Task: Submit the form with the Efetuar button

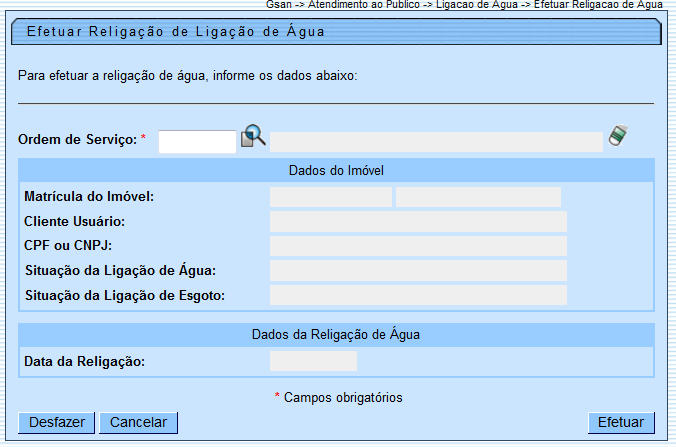Action: [x=621, y=422]
